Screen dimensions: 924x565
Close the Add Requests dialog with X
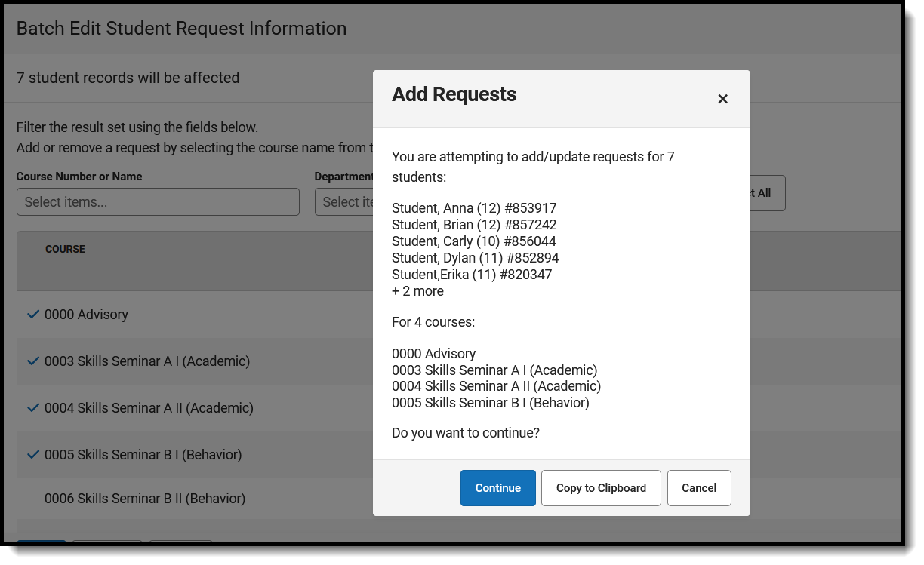722,99
